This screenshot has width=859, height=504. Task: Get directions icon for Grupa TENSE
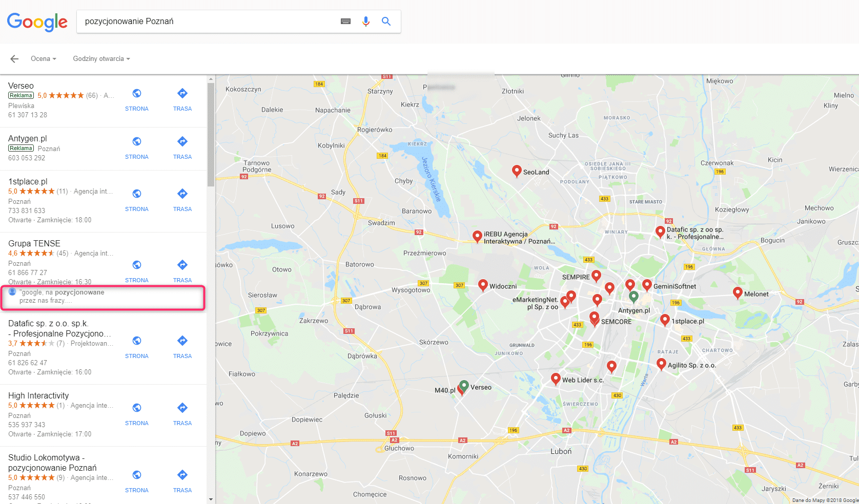point(182,265)
